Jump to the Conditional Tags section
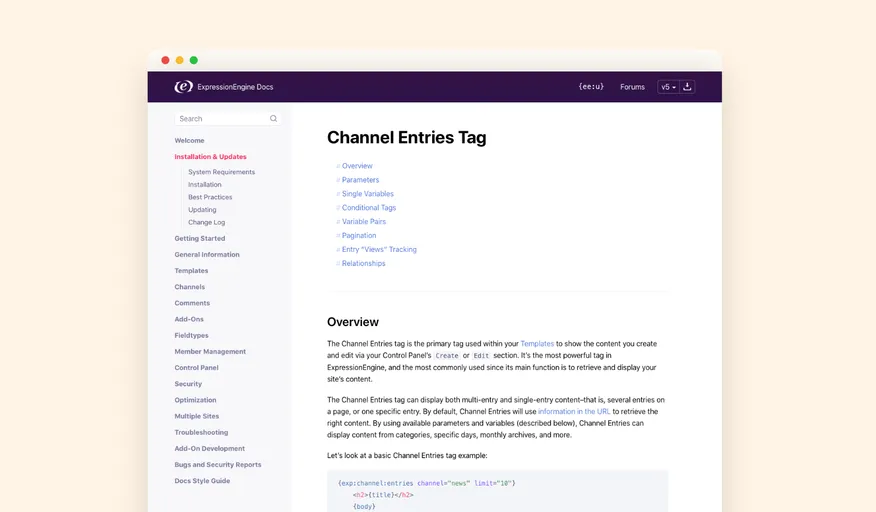The height and width of the screenshot is (512, 876). (369, 208)
